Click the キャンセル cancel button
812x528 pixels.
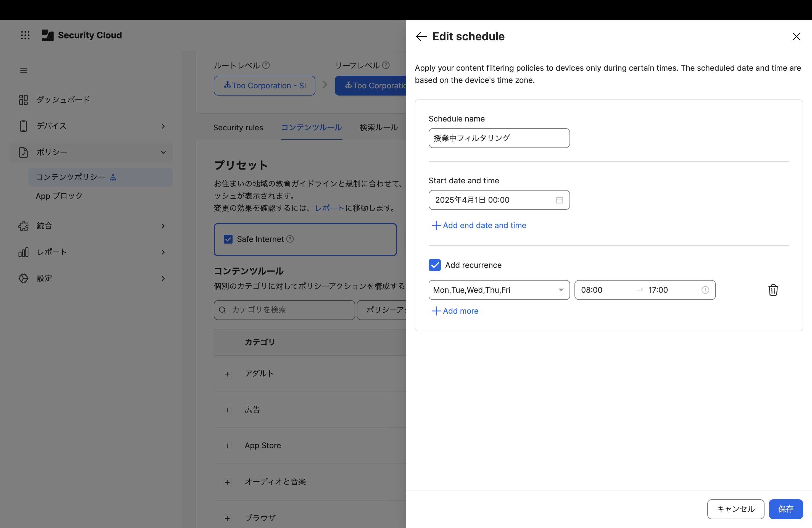coord(735,509)
